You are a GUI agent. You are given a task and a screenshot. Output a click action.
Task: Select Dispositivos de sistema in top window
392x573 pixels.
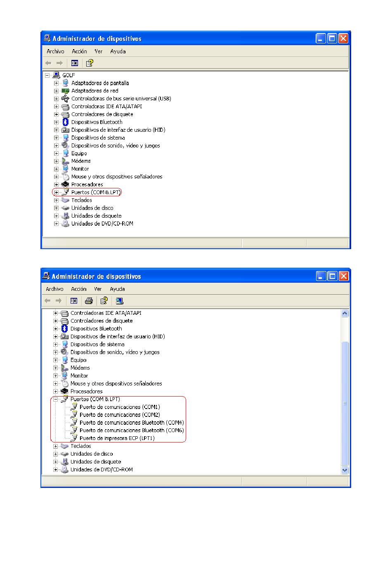(x=98, y=138)
